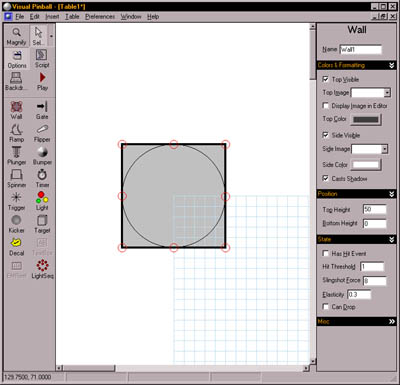Viewport: 400px width, 385px height.
Task: Select the Plunger tool
Action: [x=16, y=156]
